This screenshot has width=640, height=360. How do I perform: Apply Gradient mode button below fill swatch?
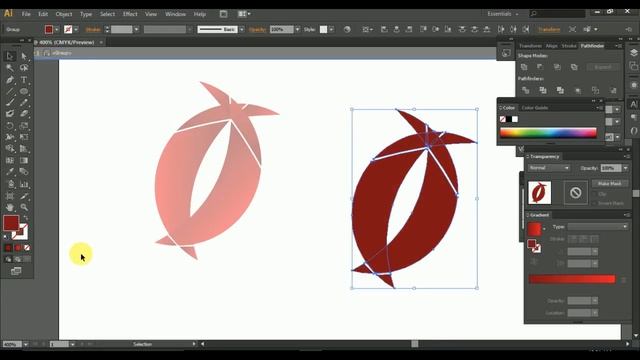tap(18, 248)
